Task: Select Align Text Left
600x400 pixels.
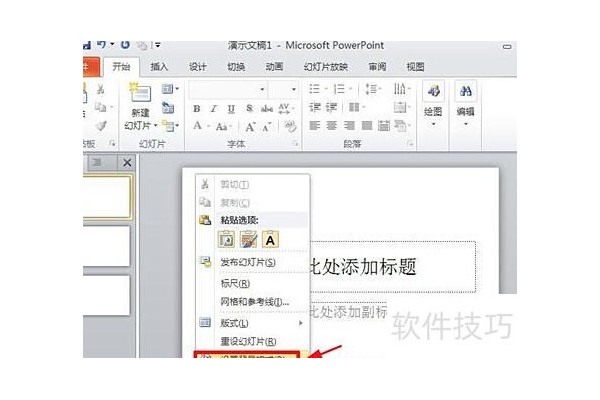Action: 315,126
